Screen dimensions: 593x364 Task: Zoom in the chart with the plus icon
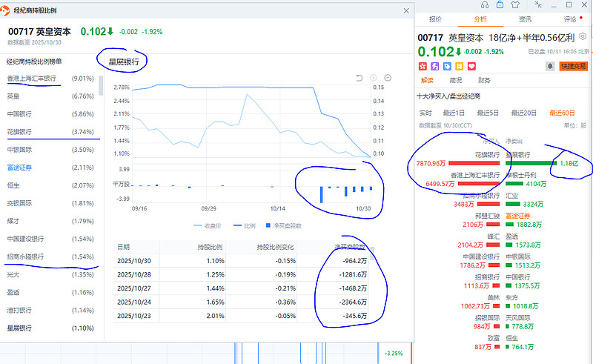pyautogui.click(x=374, y=78)
